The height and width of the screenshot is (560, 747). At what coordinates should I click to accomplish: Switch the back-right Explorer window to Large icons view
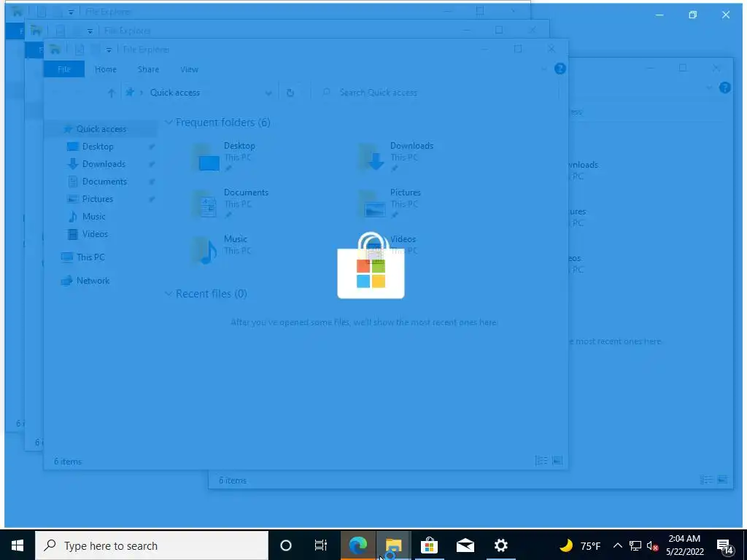tap(722, 480)
